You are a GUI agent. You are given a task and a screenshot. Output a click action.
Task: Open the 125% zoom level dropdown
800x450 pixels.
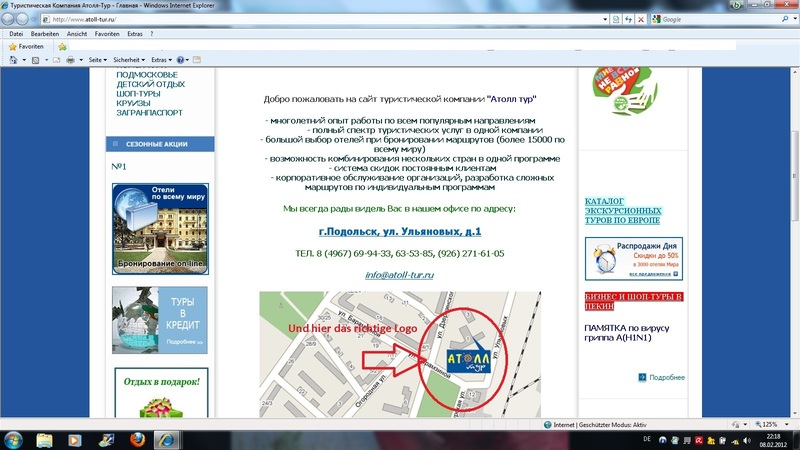pos(787,424)
